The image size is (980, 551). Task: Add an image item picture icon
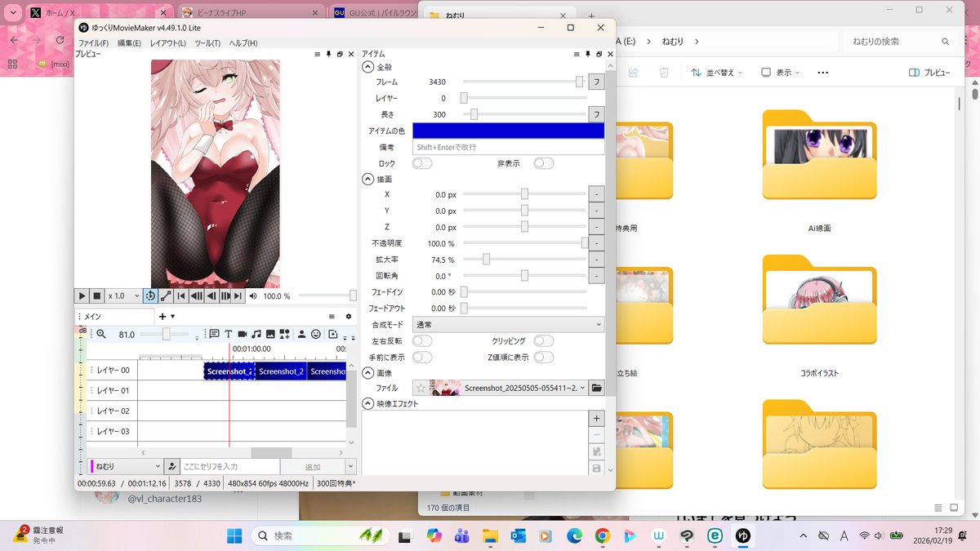click(269, 334)
